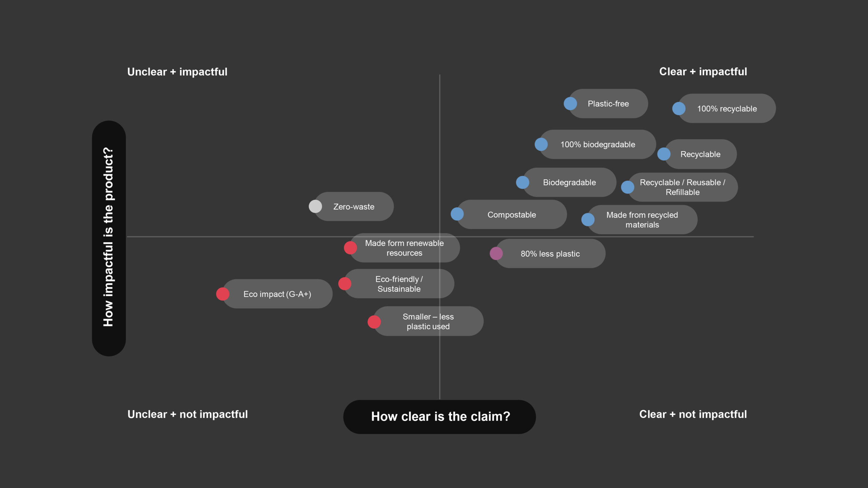Click the blue dot beside Plastic-free
The image size is (868, 488).
tap(570, 104)
